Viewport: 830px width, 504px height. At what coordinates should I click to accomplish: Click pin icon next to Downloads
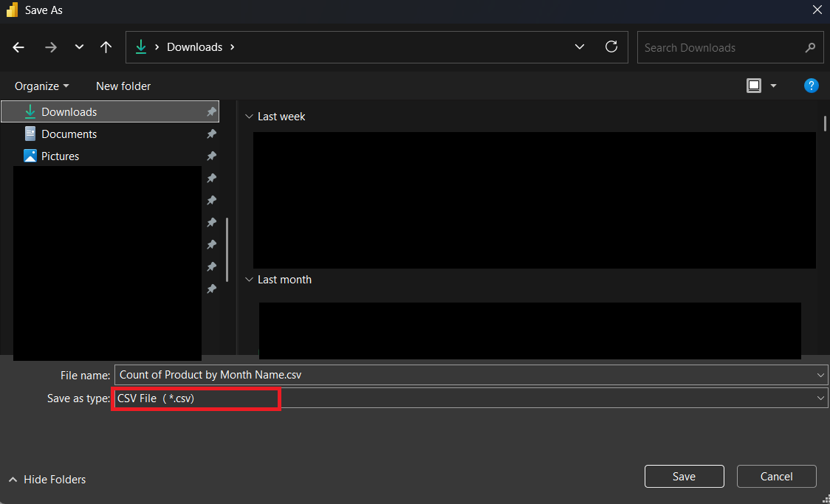coord(211,111)
